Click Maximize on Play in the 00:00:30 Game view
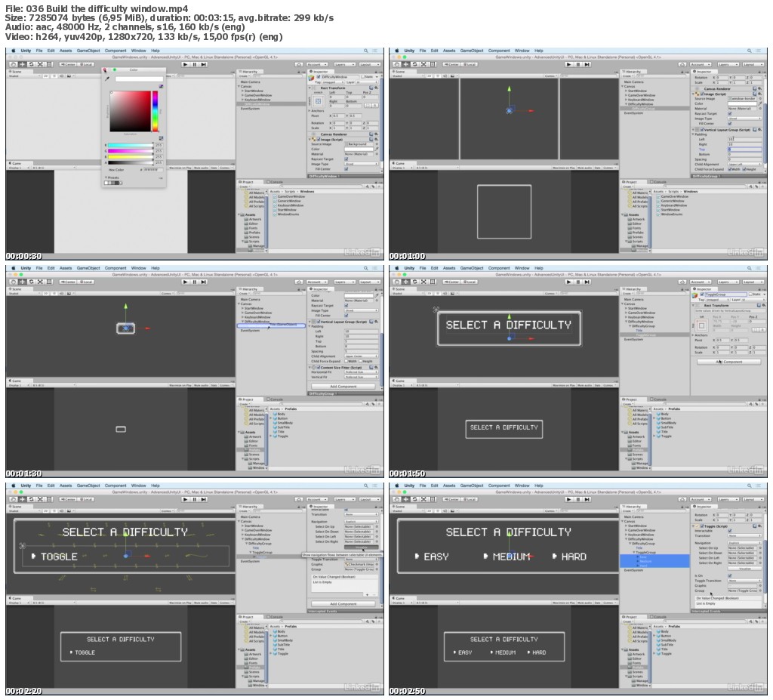The width and height of the screenshot is (773, 700). click(180, 168)
